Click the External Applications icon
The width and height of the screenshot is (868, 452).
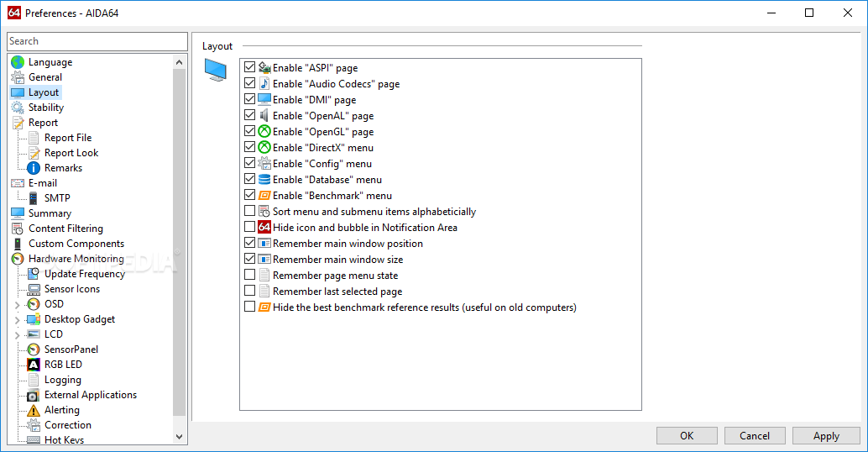pyautogui.click(x=34, y=395)
